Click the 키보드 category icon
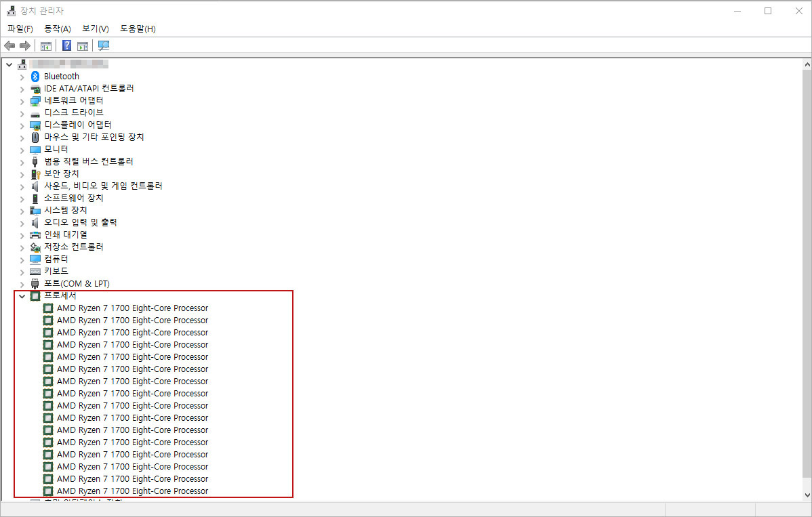This screenshot has width=812, height=517. click(35, 271)
